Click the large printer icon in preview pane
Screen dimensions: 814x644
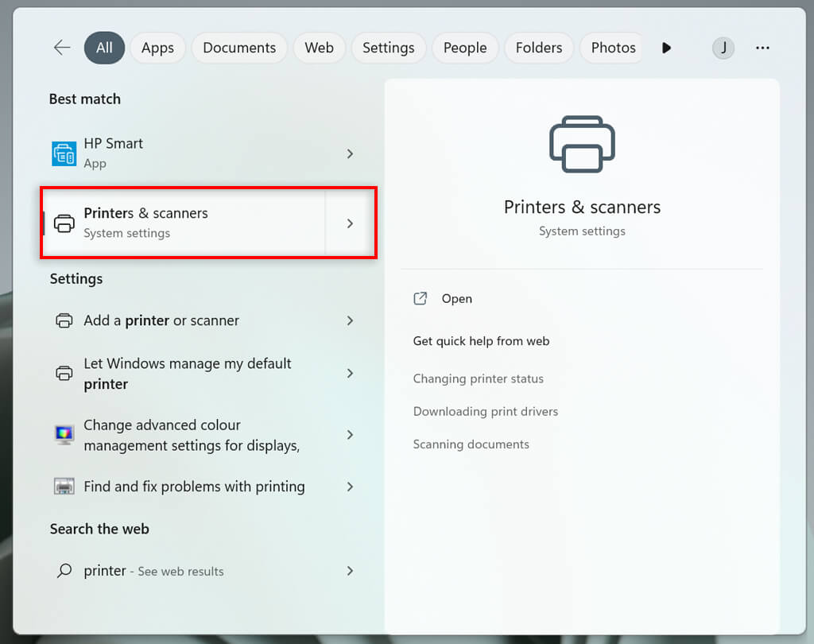[x=582, y=144]
